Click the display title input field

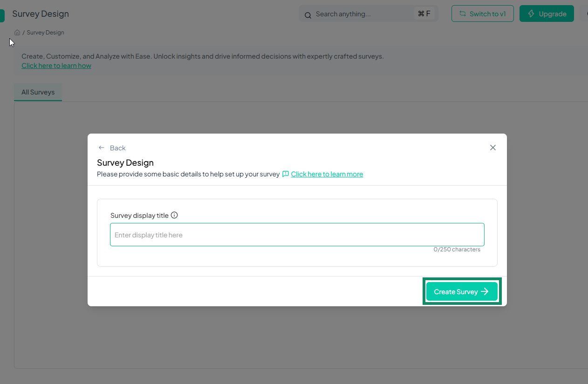(297, 235)
